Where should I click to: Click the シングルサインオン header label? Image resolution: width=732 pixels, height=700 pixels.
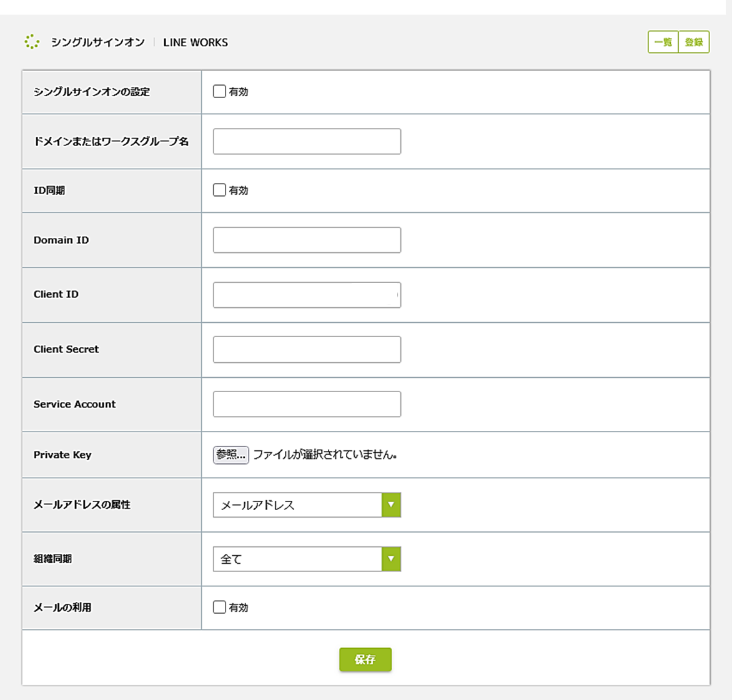(x=97, y=42)
